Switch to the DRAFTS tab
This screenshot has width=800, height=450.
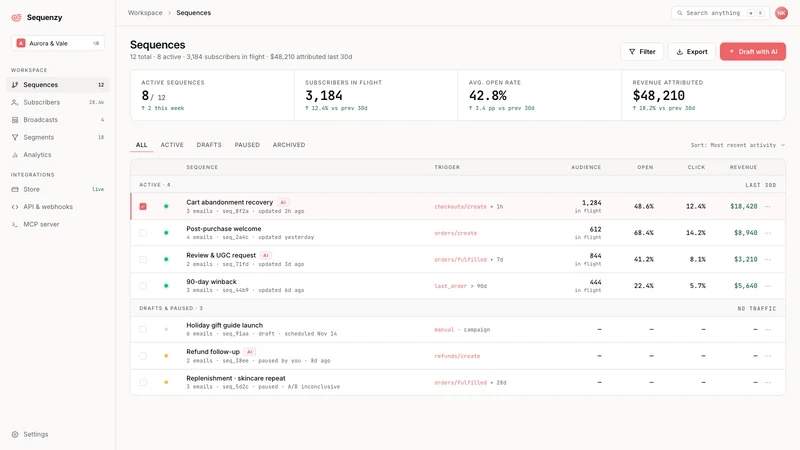209,145
